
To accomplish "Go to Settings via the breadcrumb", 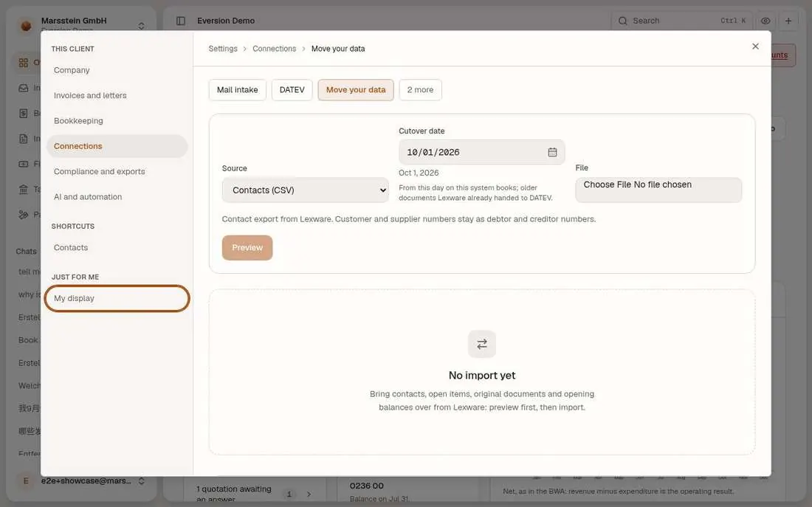I will (x=223, y=49).
